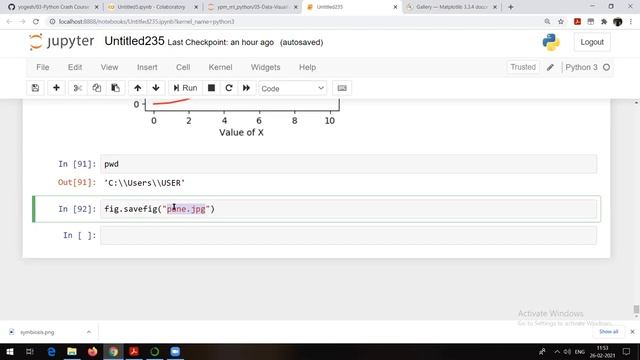Close the Untitled235 browser tab
640x360 pixels.
tap(395, 7)
